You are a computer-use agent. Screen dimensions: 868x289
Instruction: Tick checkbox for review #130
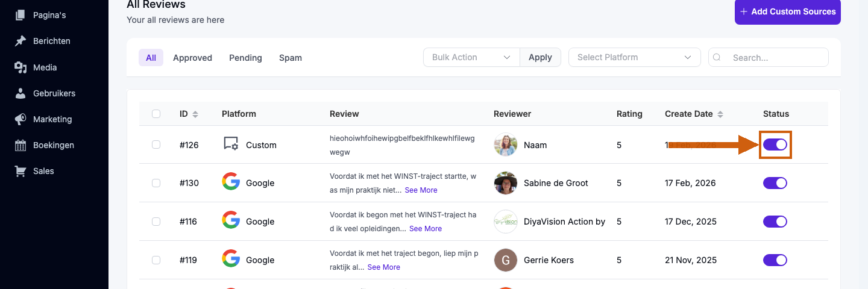coord(156,182)
